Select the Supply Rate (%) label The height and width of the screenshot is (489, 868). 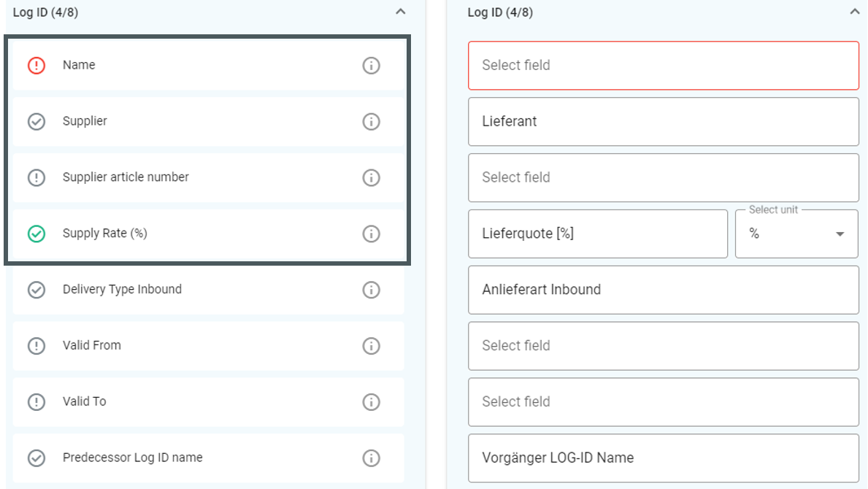[104, 233]
